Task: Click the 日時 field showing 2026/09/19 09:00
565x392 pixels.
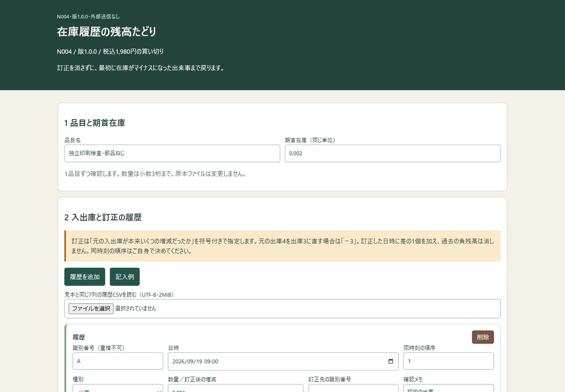Action: [x=283, y=362]
